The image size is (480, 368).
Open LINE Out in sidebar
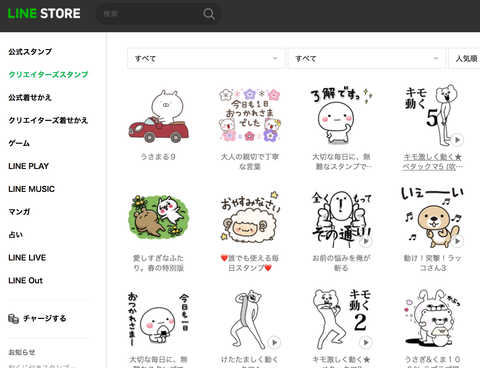(25, 281)
